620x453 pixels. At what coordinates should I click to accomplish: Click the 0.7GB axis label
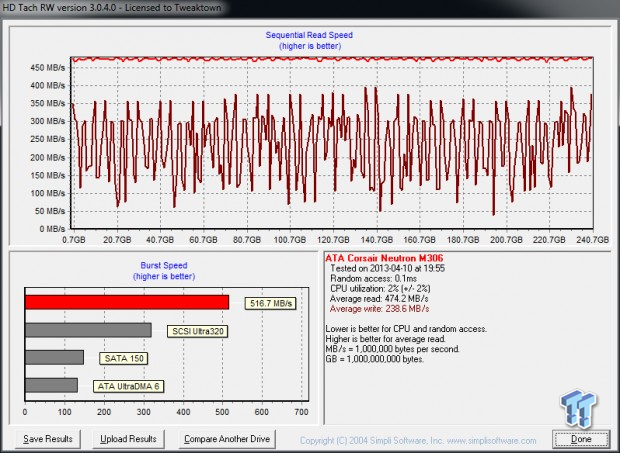click(x=74, y=240)
